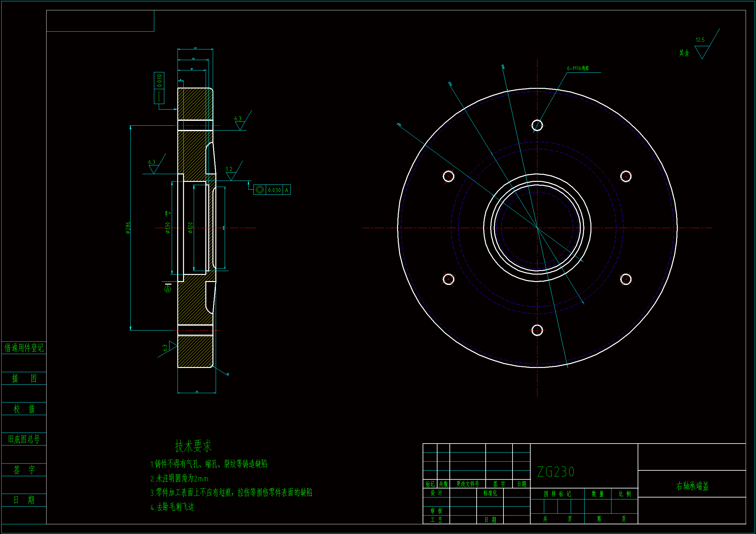Click the topmost bolt hole on flange

[x=537, y=125]
